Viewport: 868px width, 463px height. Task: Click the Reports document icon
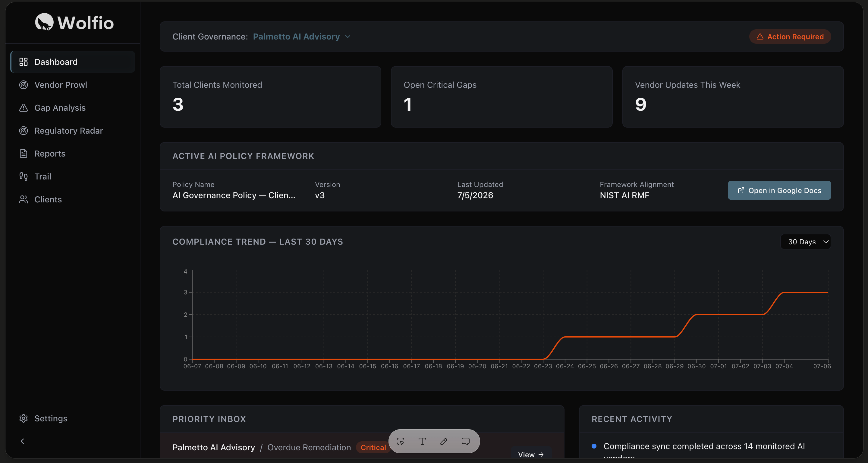click(x=23, y=154)
